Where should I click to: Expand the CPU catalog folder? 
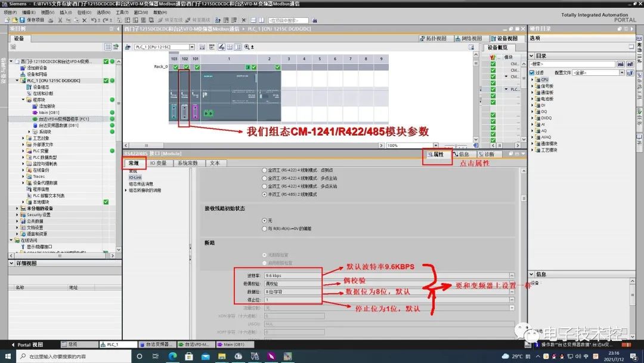[x=532, y=79]
